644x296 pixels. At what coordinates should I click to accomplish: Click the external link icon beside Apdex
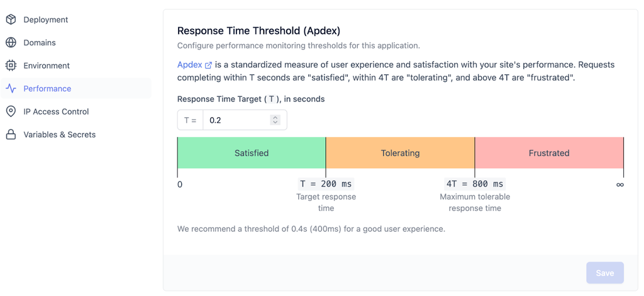209,65
